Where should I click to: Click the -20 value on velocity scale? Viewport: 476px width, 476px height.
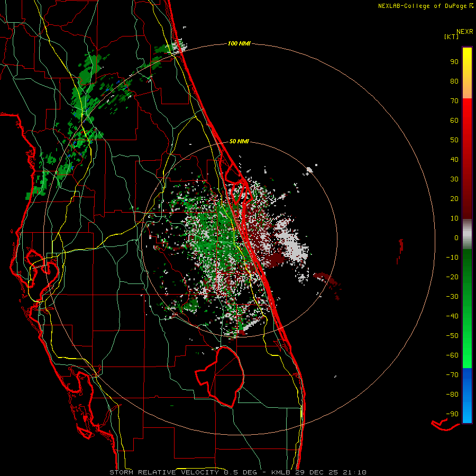tap(452, 277)
